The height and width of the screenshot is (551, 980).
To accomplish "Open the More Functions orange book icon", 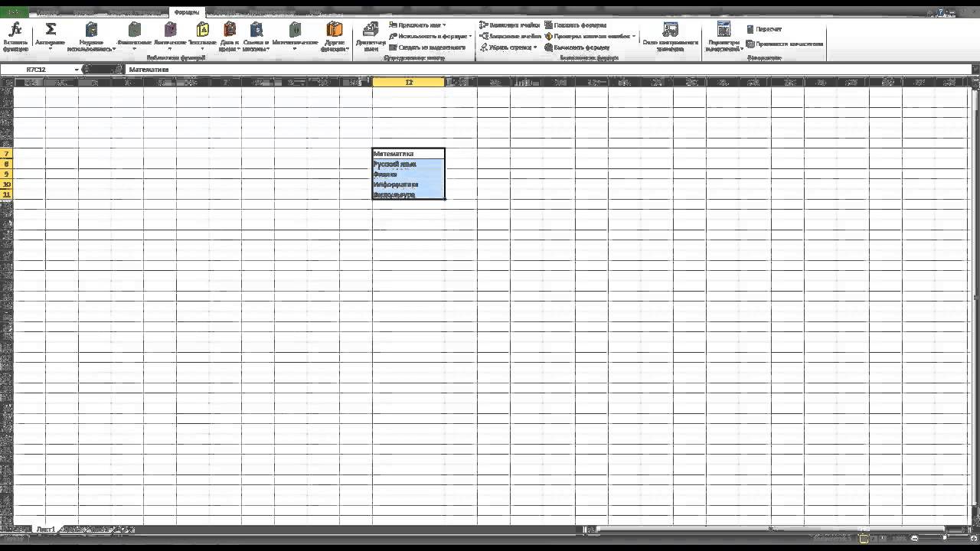I will click(x=335, y=29).
